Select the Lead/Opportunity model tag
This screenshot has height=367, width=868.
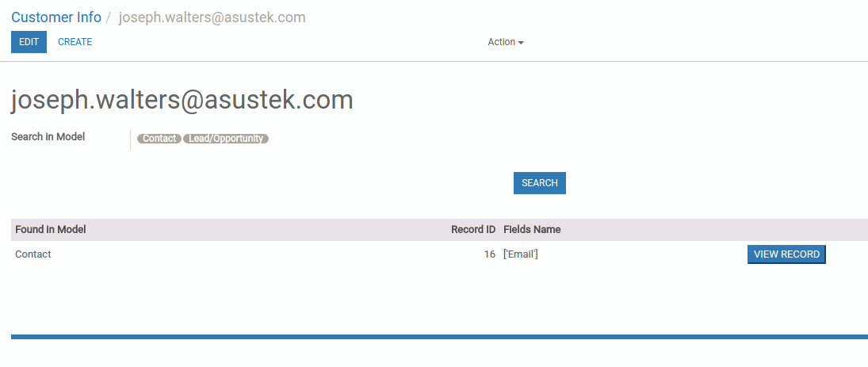tap(226, 139)
